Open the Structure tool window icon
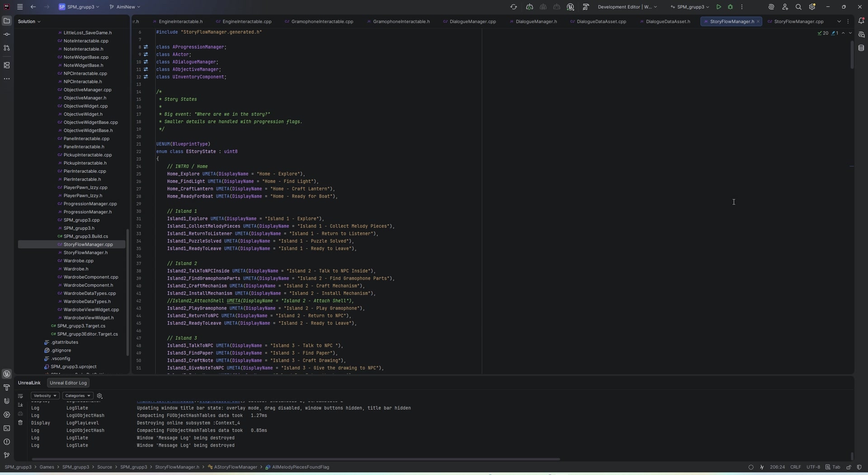The height and width of the screenshot is (475, 868). coord(7,66)
